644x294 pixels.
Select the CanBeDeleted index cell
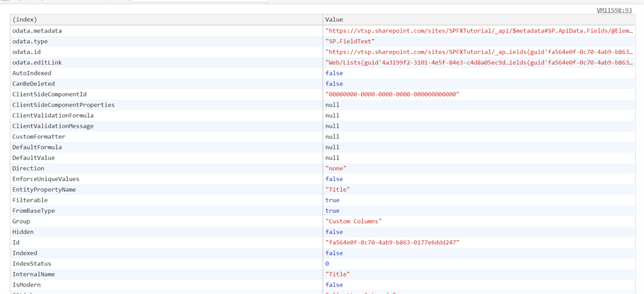click(33, 84)
